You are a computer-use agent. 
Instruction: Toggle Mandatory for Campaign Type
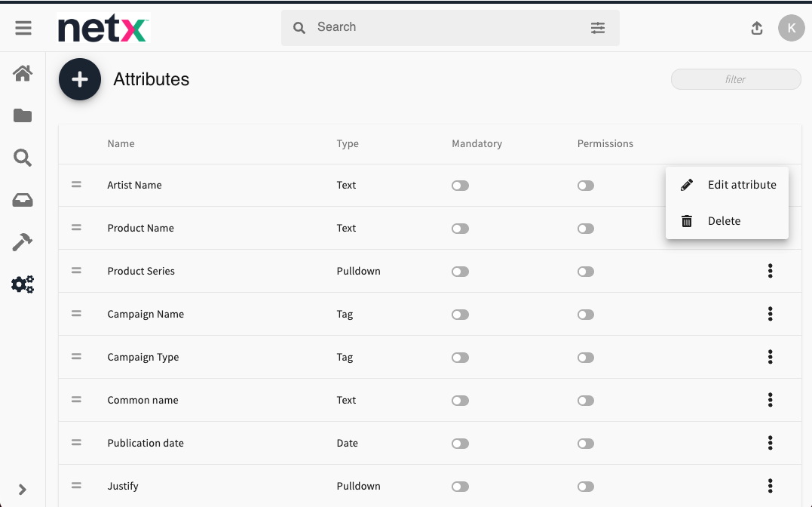(x=460, y=358)
